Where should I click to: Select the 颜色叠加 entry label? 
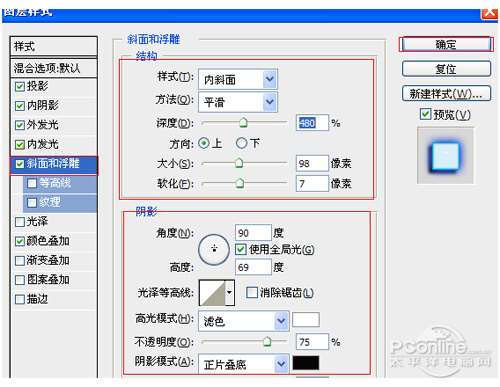click(x=48, y=241)
